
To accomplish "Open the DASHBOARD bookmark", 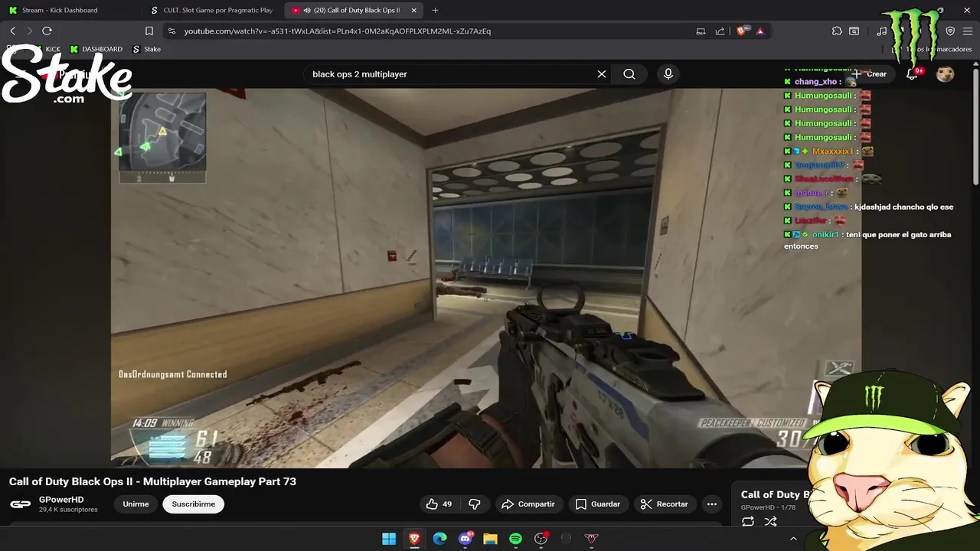I will (96, 49).
